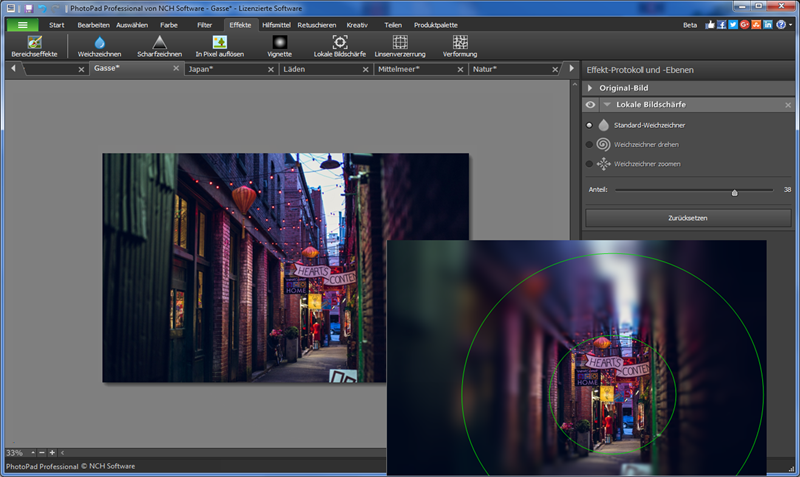
Task: Open the Start ribbon tab
Action: (x=57, y=24)
